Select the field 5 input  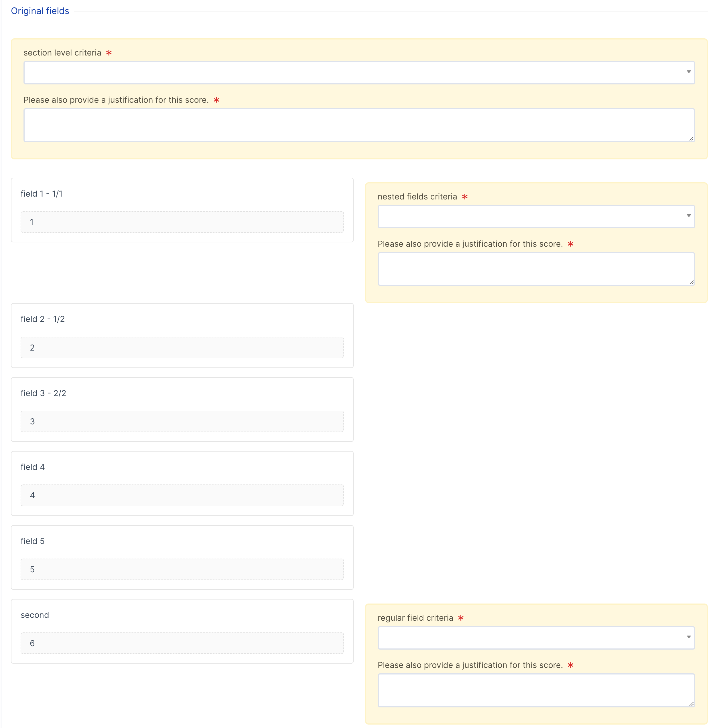pos(182,569)
